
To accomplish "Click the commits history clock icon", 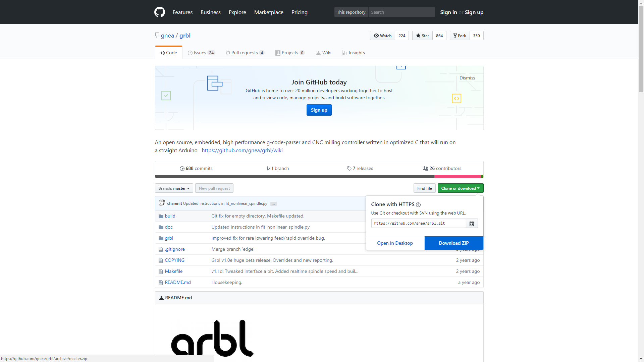I will click(182, 169).
